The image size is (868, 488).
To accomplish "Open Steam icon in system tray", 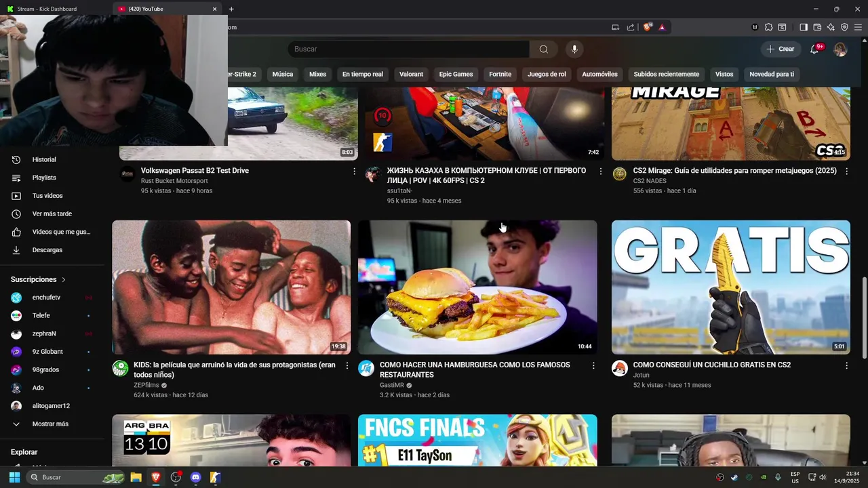I will click(x=734, y=477).
